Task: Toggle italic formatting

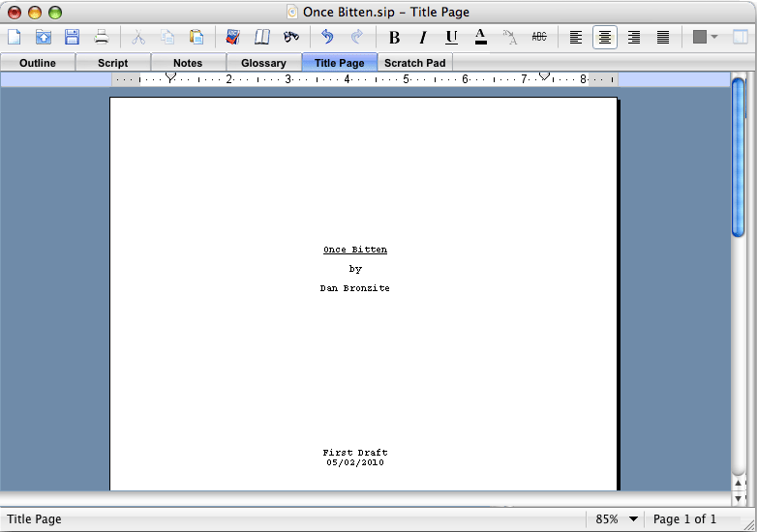Action: click(423, 37)
